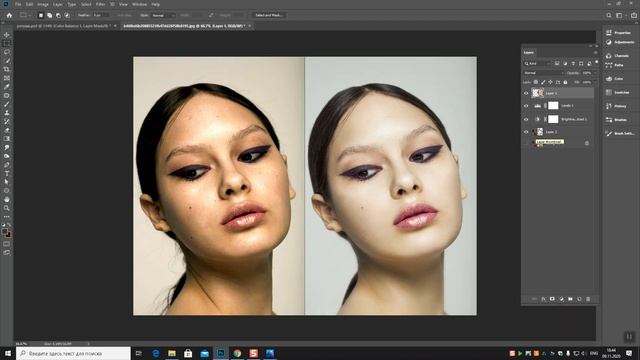Select the Hand tool

[x=7, y=200]
